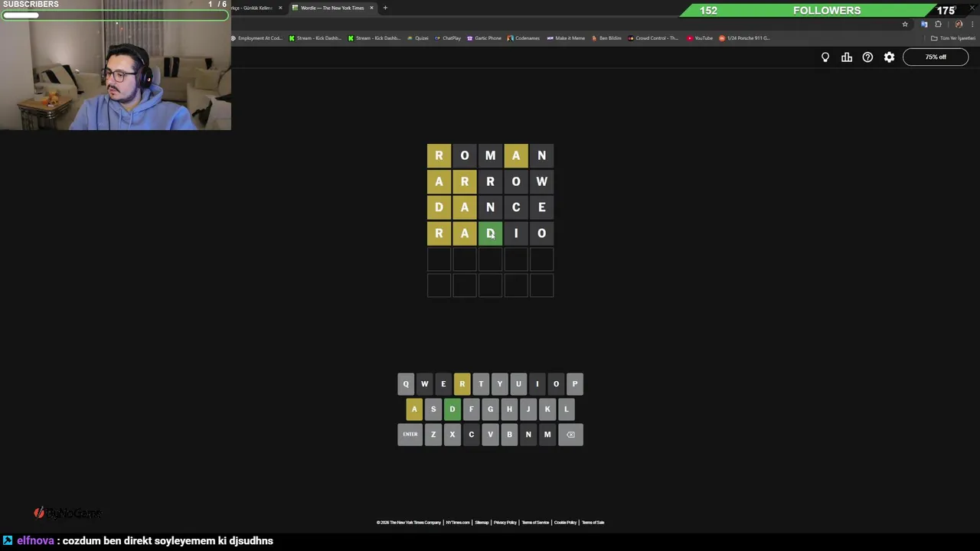Tap the G key on Wordle keyboard

(x=490, y=409)
